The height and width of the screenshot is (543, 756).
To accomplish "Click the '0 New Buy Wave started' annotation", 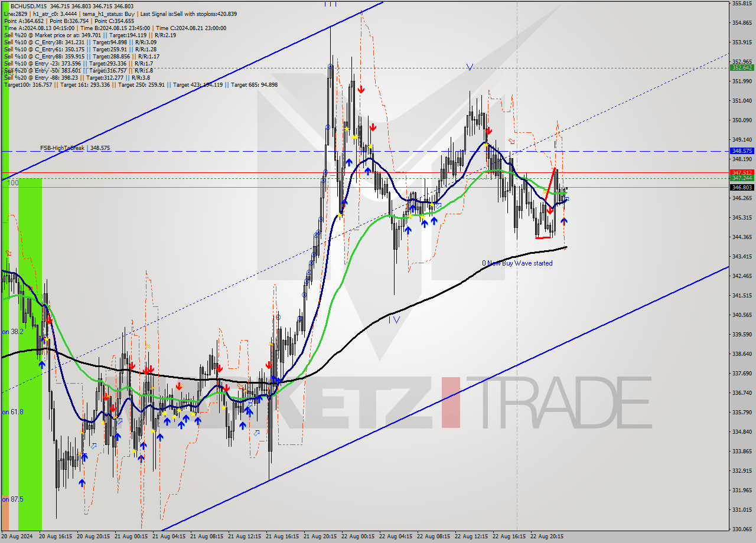I will coord(517,263).
